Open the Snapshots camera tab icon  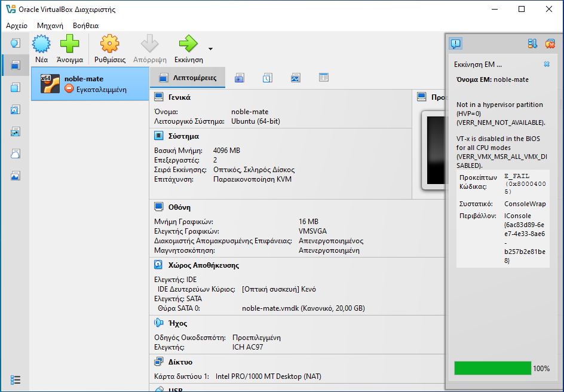tap(240, 78)
